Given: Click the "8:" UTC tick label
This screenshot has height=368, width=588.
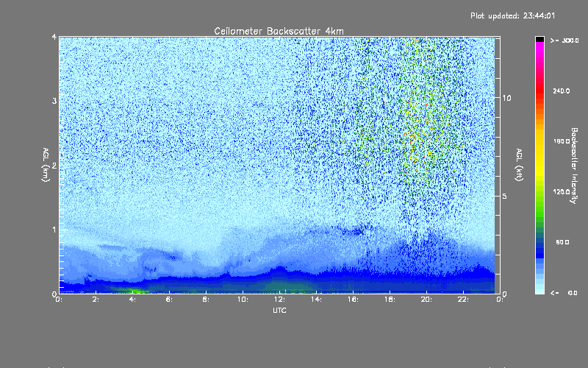Looking at the screenshot, I should [x=207, y=300].
